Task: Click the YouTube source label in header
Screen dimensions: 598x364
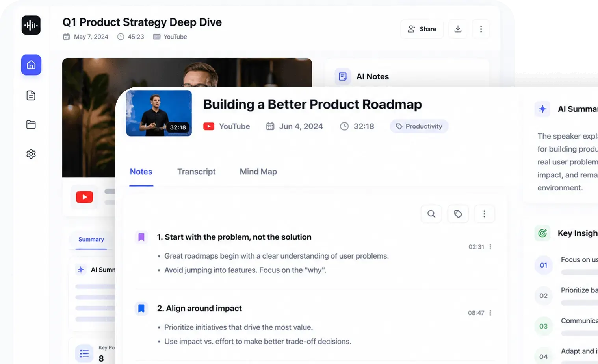Action: point(175,37)
